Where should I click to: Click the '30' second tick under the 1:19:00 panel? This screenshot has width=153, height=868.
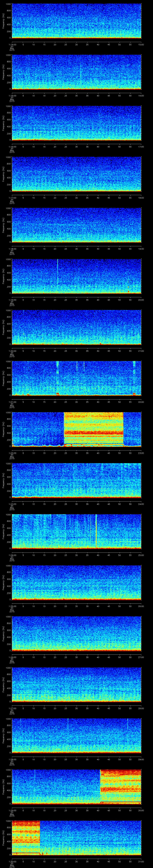coord(76,300)
